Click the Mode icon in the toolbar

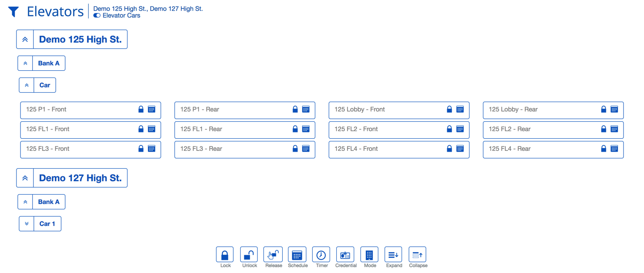369,255
